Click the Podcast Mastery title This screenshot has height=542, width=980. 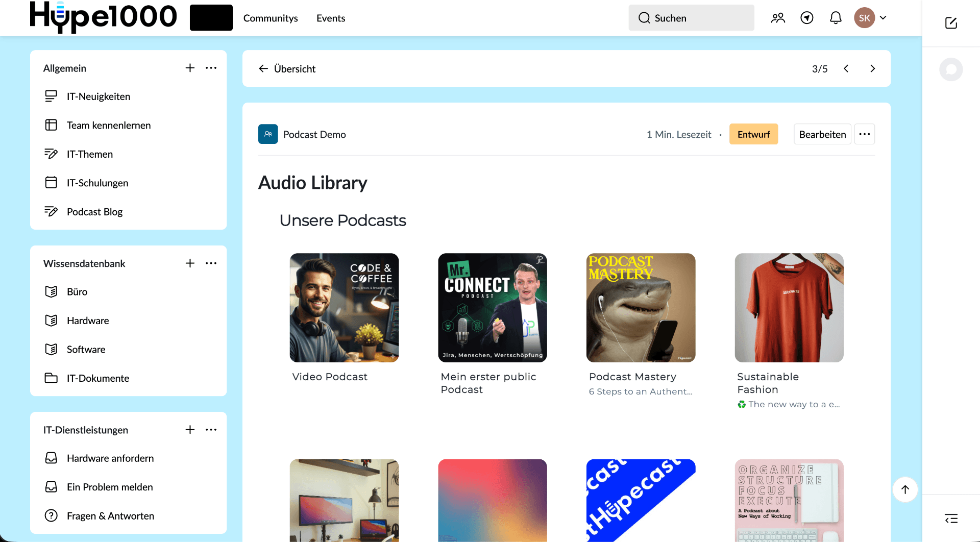pyautogui.click(x=632, y=377)
